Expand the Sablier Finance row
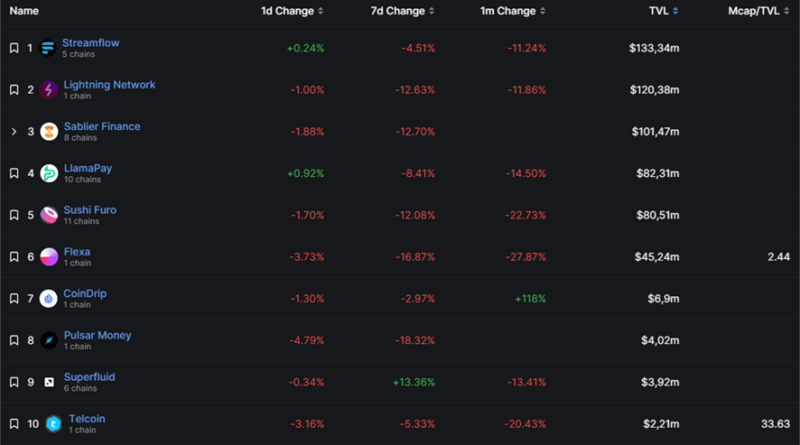This screenshot has height=445, width=800. coord(14,132)
